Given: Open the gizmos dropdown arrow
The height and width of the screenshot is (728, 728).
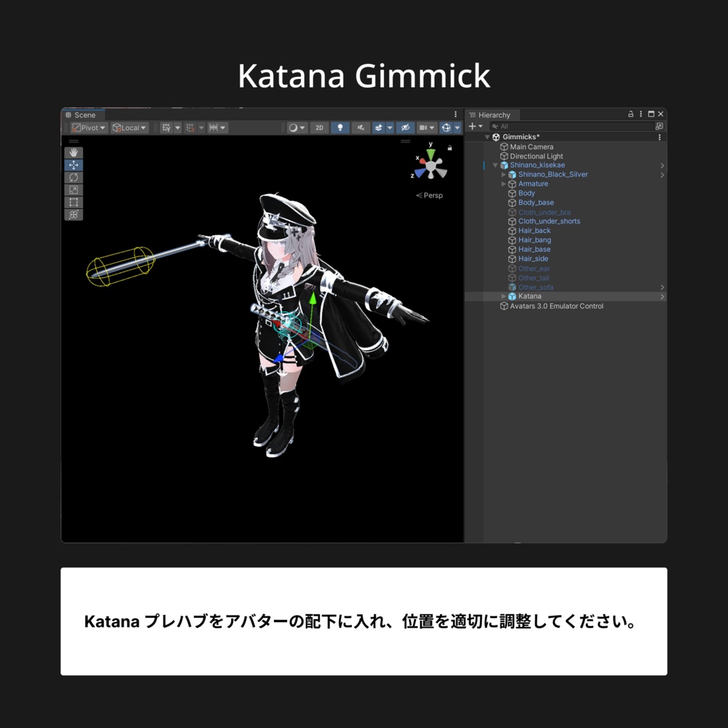Looking at the screenshot, I should click(x=457, y=128).
